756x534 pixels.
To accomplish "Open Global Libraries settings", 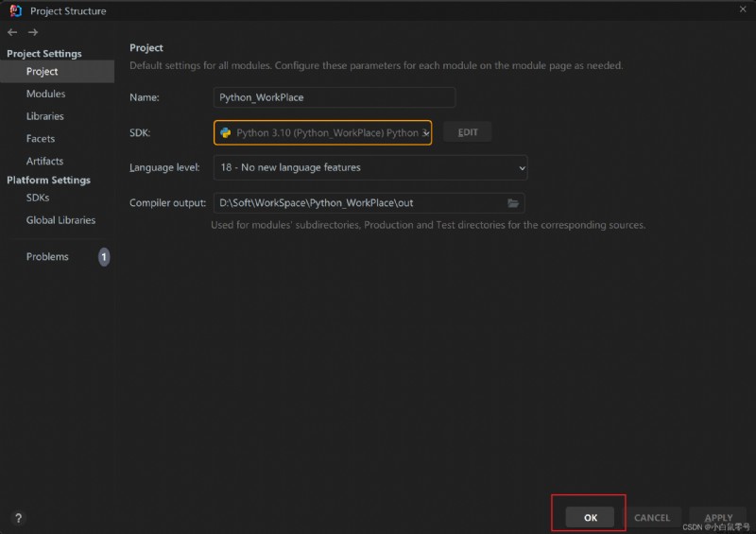I will point(60,220).
